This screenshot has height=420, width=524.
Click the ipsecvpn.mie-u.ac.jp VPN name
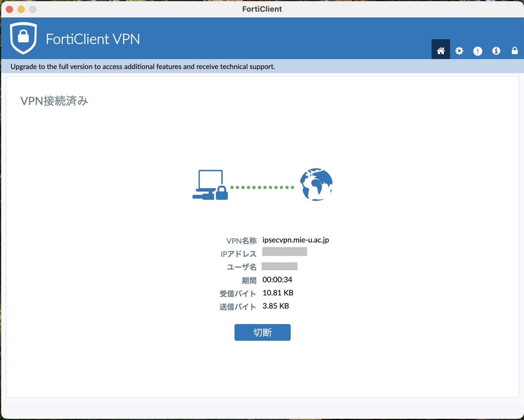tap(295, 240)
